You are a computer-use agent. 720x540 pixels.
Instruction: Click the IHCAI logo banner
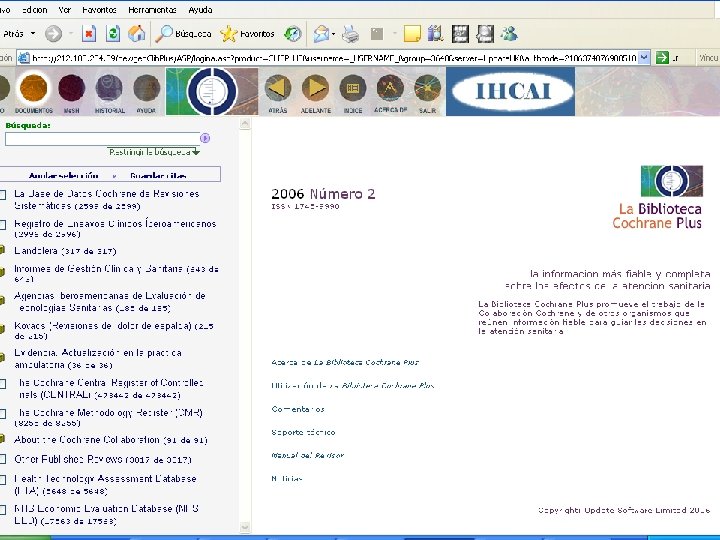pos(510,91)
